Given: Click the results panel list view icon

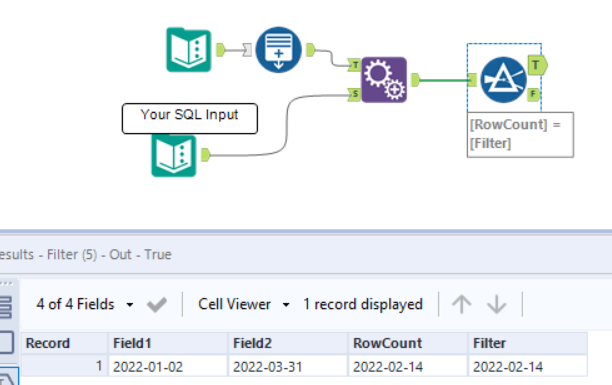Looking at the screenshot, I should (6, 307).
